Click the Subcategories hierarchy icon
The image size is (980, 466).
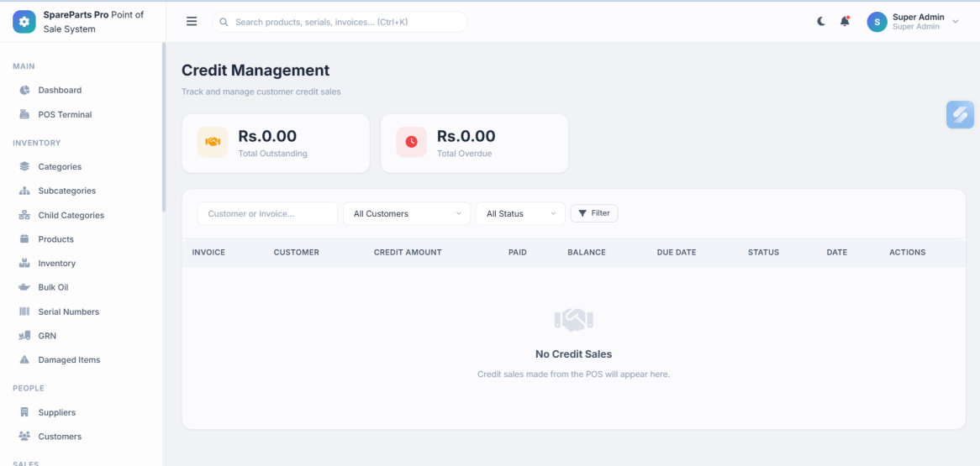tap(24, 191)
